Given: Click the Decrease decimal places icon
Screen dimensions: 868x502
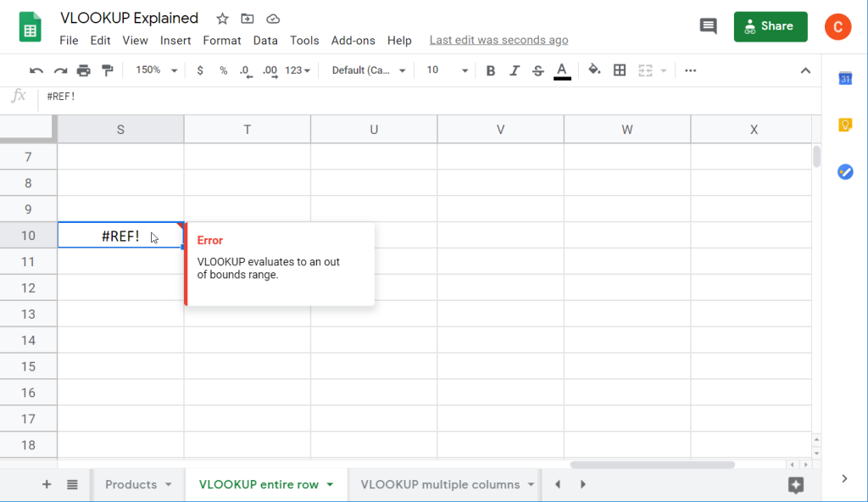Looking at the screenshot, I should 245,70.
